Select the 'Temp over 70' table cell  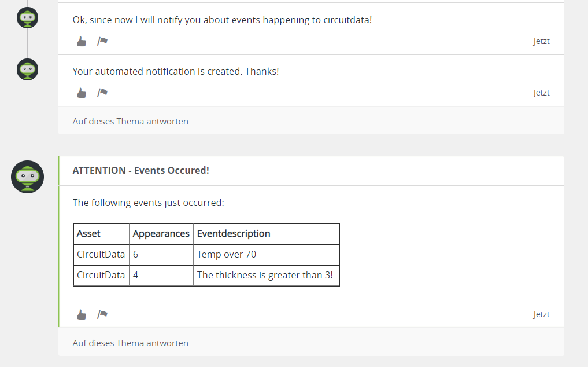point(227,254)
